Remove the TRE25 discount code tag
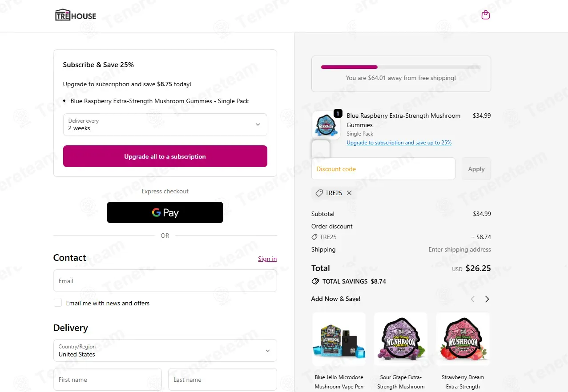Viewport: 568px width, 392px height. 349,193
